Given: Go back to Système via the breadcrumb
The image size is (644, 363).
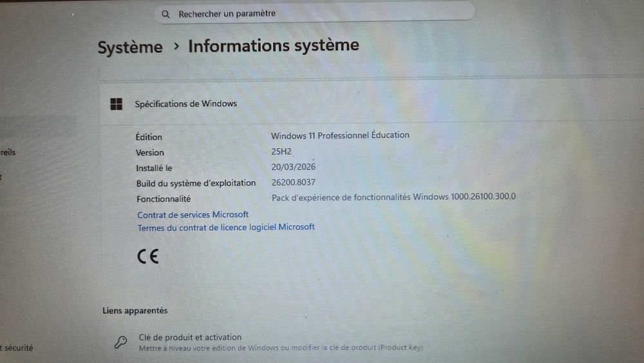Looking at the screenshot, I should point(129,47).
